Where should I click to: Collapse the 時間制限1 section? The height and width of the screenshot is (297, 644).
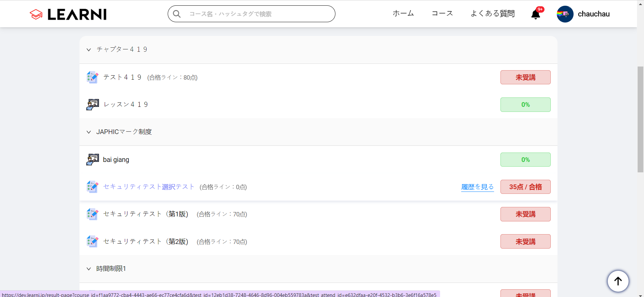click(89, 269)
